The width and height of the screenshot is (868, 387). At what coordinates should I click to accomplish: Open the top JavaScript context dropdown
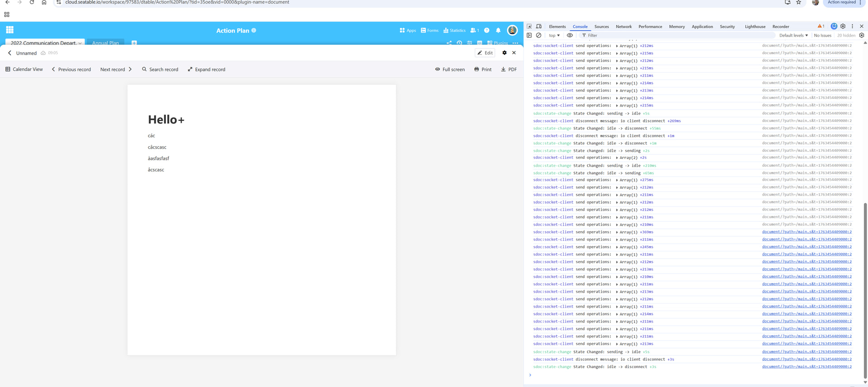(x=554, y=35)
